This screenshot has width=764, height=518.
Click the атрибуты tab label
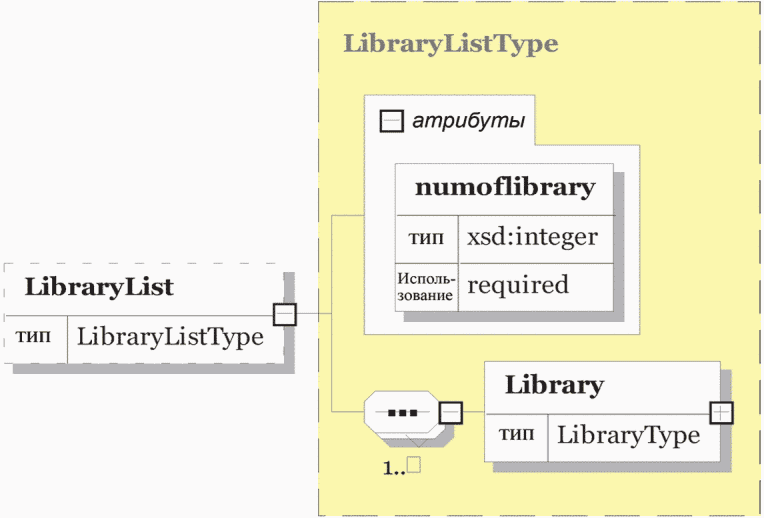click(468, 120)
